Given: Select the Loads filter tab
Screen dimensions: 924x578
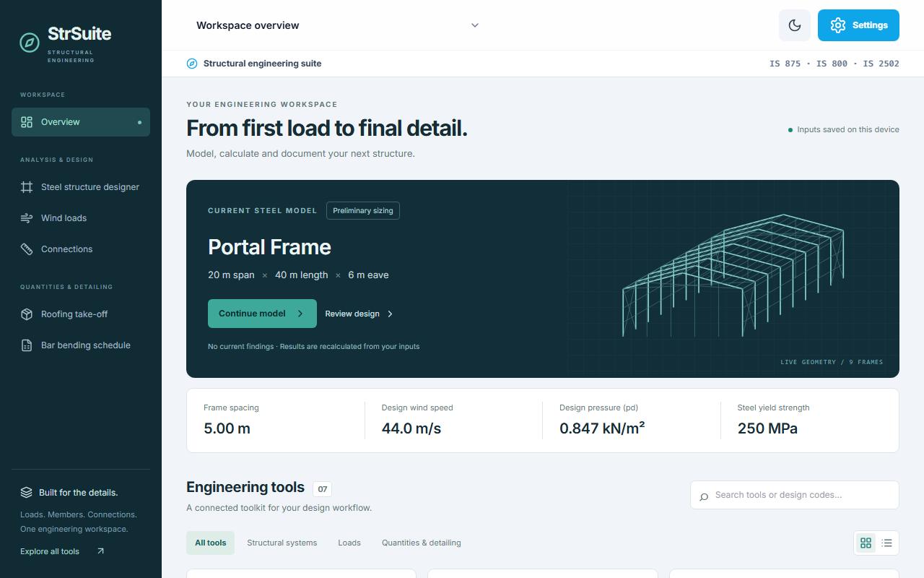Looking at the screenshot, I should click(x=349, y=543).
